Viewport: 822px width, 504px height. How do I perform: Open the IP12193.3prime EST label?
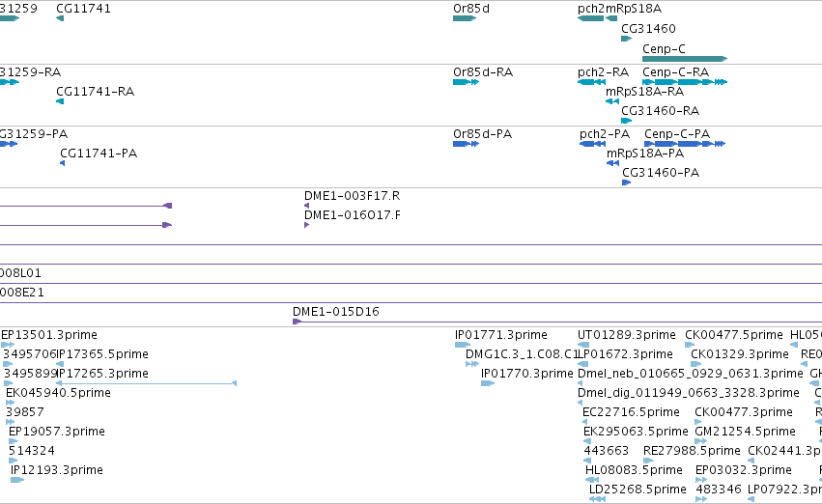pyautogui.click(x=57, y=469)
